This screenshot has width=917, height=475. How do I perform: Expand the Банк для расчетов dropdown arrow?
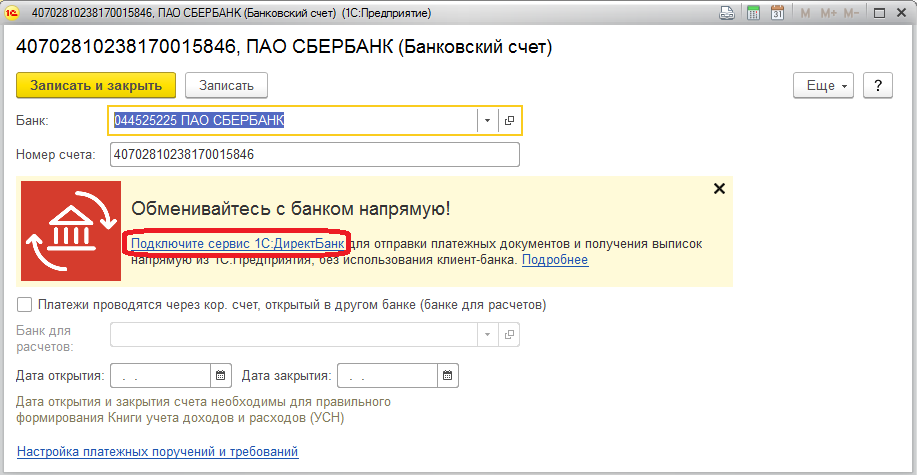487,335
